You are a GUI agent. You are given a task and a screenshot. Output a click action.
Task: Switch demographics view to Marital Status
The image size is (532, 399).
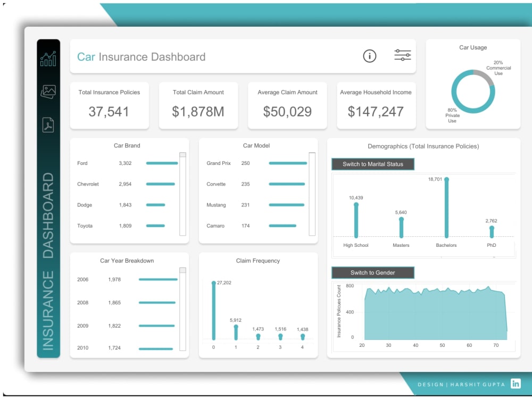[373, 164]
